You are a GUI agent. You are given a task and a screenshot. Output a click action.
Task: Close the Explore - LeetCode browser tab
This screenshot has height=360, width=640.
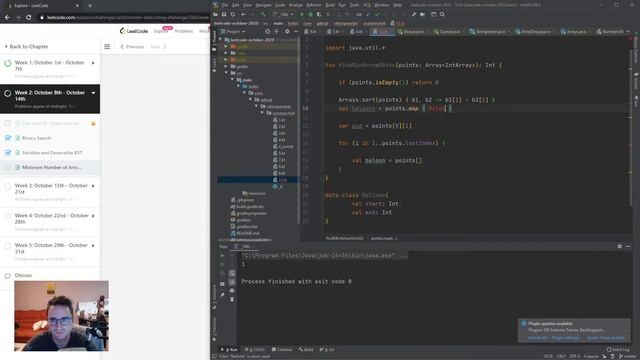click(x=77, y=6)
